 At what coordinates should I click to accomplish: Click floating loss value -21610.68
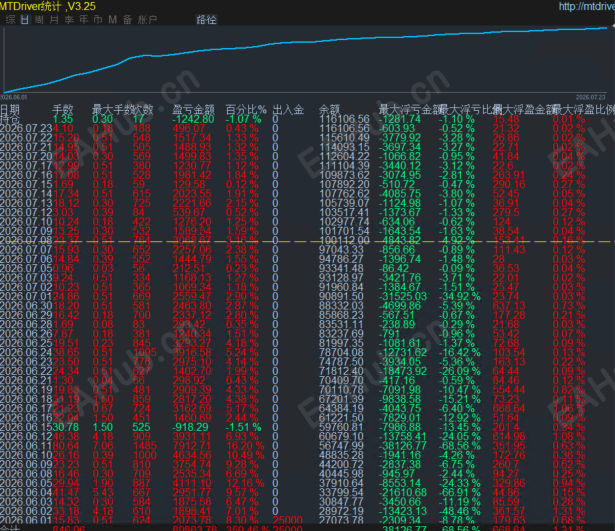point(402,493)
